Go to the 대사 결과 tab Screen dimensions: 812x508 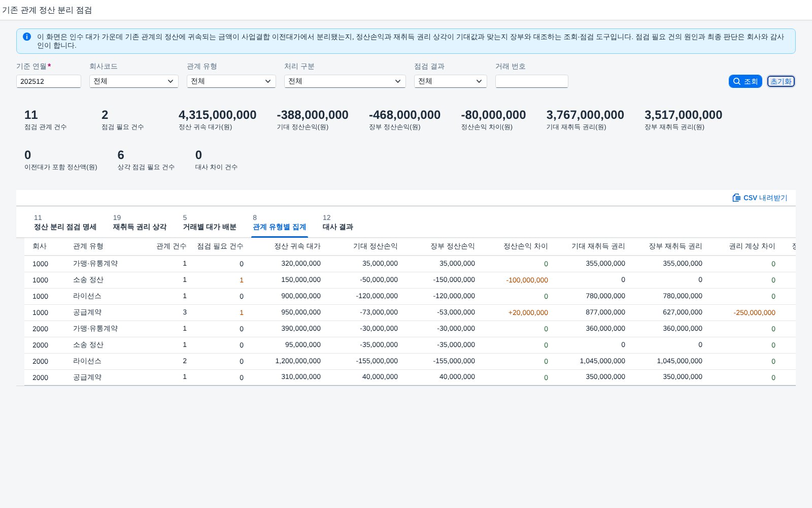[x=338, y=223]
